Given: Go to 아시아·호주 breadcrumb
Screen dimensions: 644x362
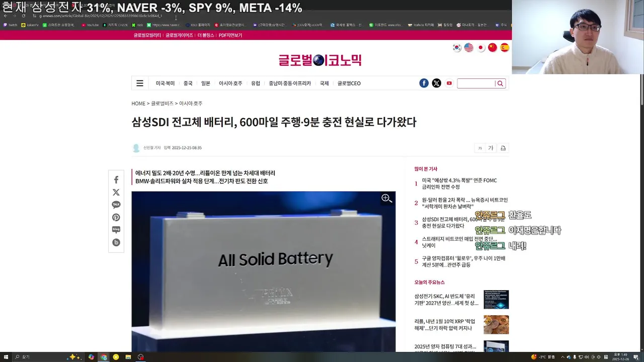Looking at the screenshot, I should click(x=191, y=104).
